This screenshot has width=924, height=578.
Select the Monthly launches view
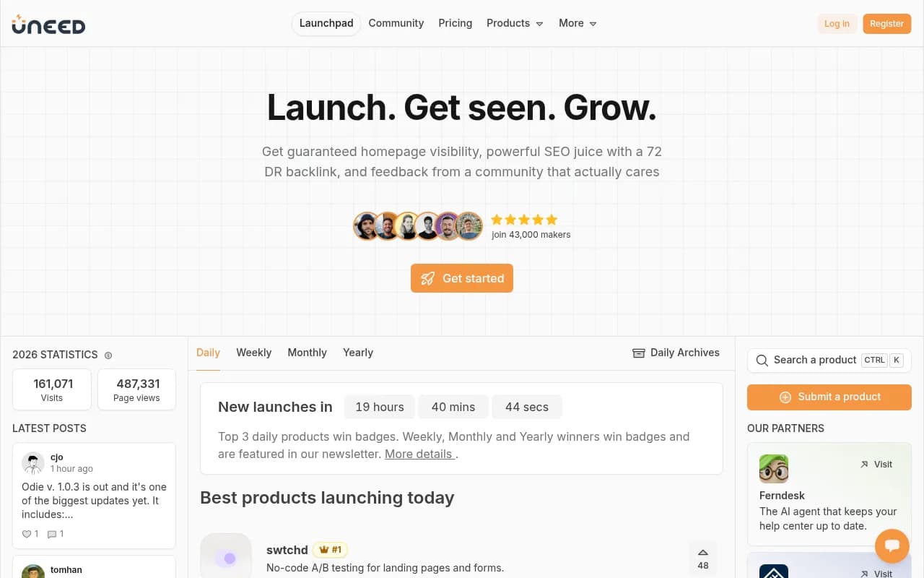tap(307, 353)
